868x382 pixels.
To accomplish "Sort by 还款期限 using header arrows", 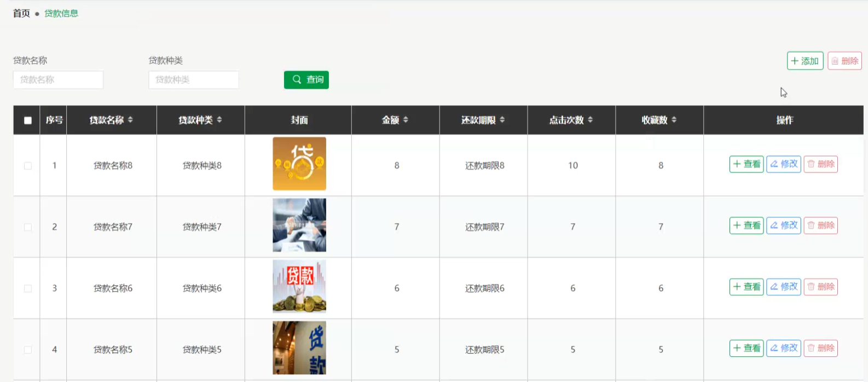I will click(x=502, y=120).
